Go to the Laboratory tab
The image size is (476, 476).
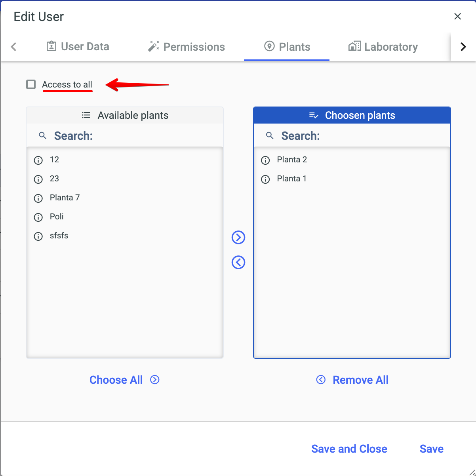pyautogui.click(x=383, y=47)
